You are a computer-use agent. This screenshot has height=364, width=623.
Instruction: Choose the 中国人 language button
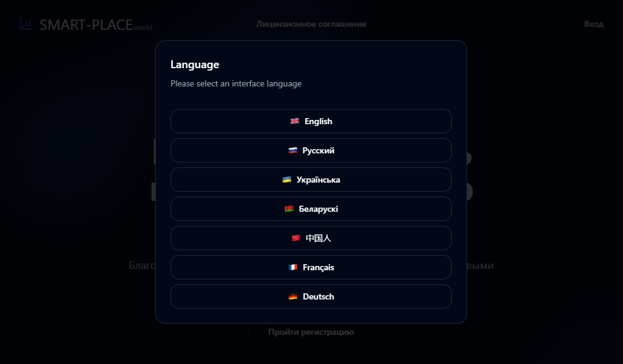[x=311, y=238]
